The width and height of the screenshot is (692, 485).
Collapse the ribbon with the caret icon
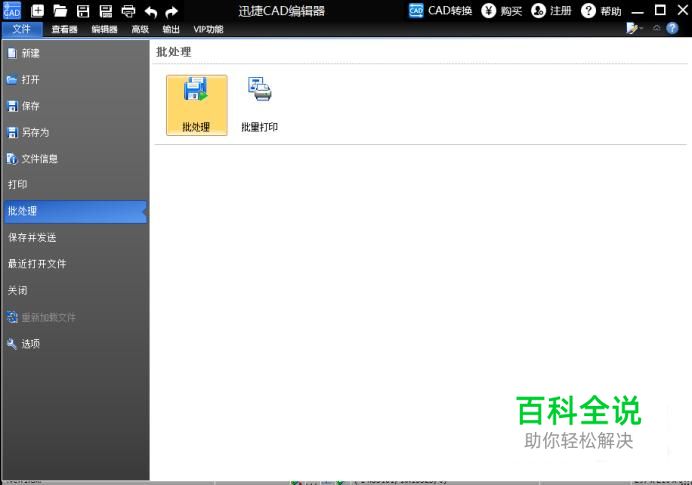(657, 28)
